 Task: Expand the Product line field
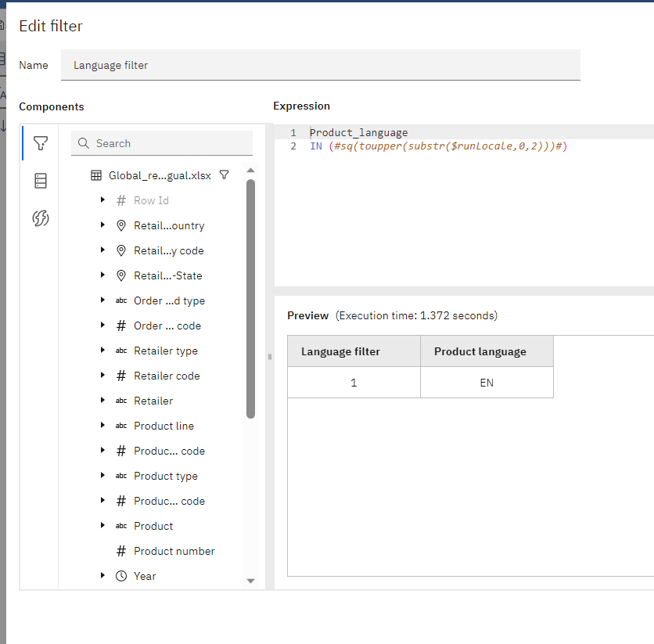point(102,426)
